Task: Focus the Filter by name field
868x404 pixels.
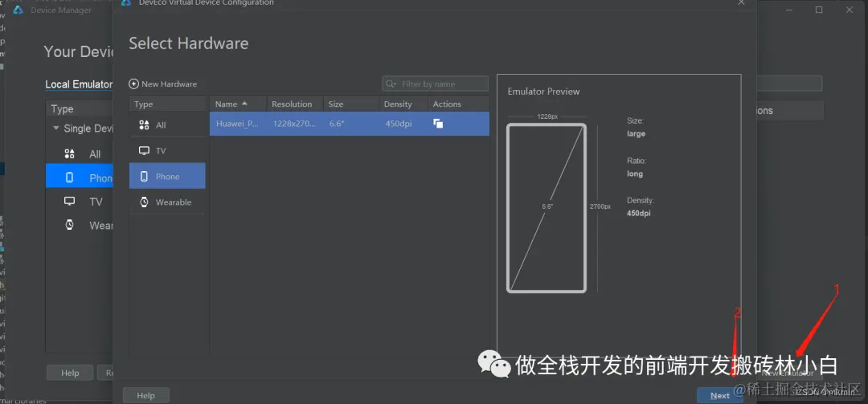Action: click(435, 84)
